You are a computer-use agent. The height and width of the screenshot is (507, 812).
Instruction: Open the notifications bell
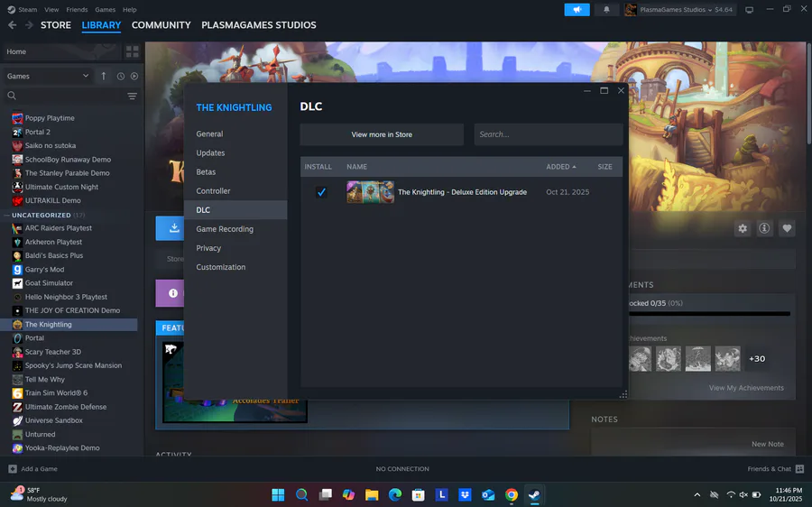606,9
